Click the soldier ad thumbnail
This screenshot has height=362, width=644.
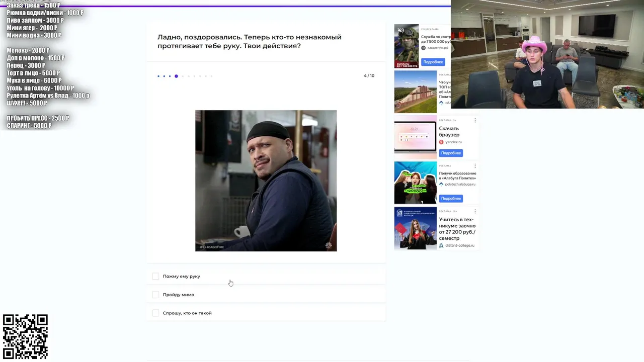click(x=407, y=46)
